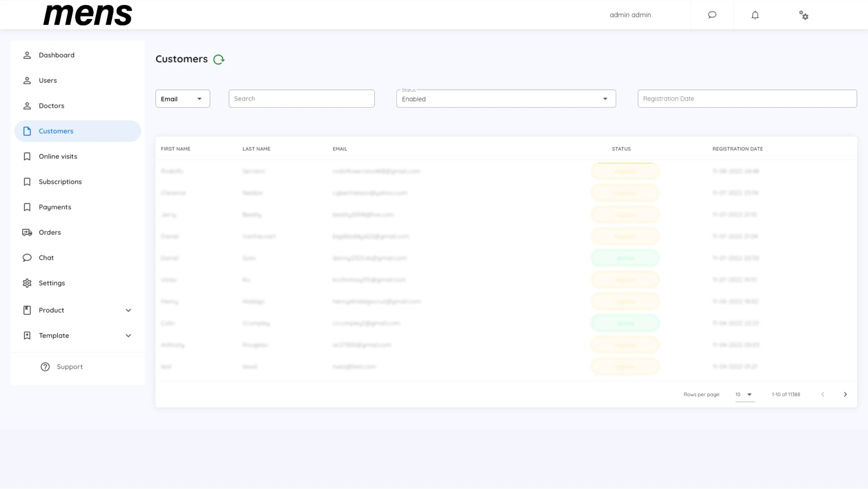Viewport: 868px width, 489px height.
Task: Click the Doctors person icon
Action: tap(27, 106)
